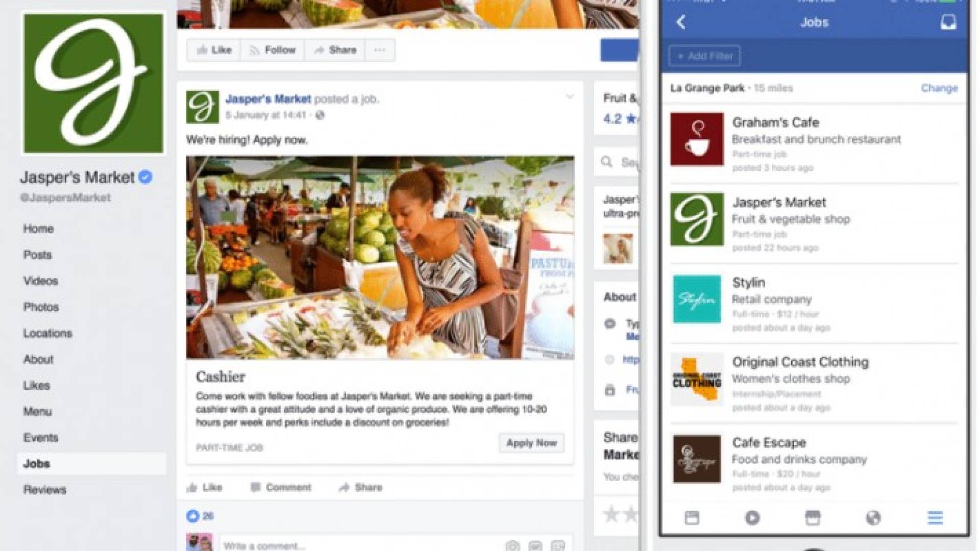
Task: Open the hamburger menu icon on phone
Action: coord(935,518)
